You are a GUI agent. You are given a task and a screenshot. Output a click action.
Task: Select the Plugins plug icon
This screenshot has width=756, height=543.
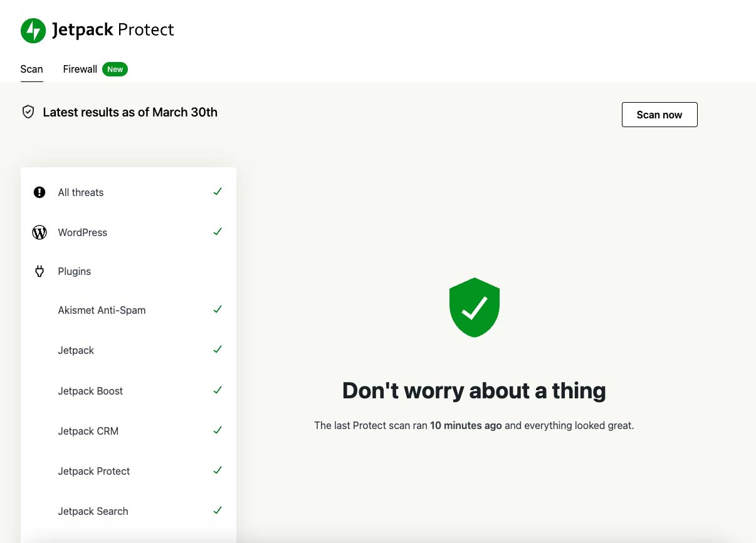point(39,271)
